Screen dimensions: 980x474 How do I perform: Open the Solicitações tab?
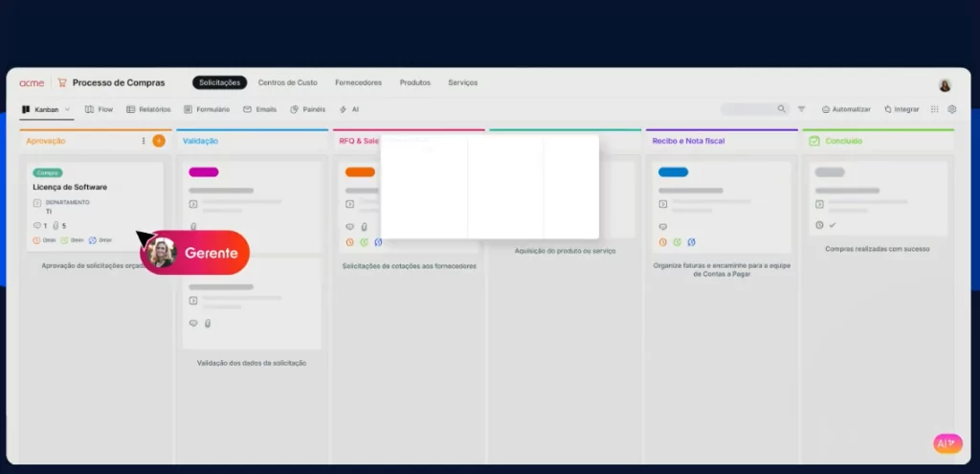click(x=219, y=82)
